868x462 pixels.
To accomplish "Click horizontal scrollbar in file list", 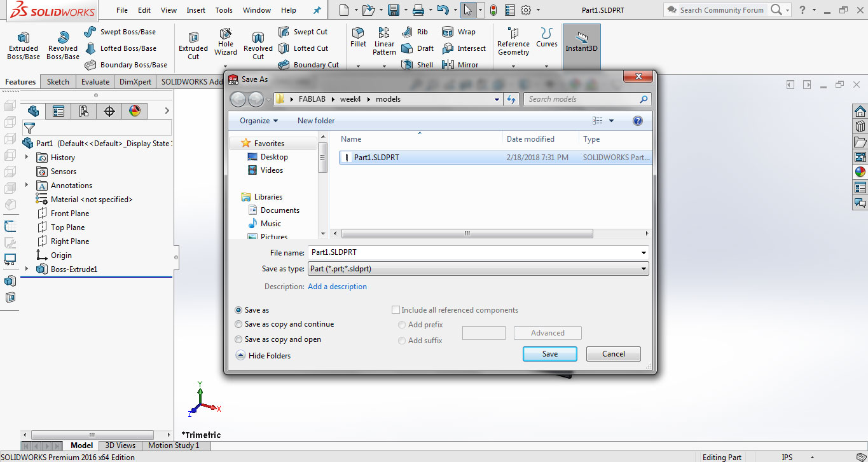I will tap(466, 233).
